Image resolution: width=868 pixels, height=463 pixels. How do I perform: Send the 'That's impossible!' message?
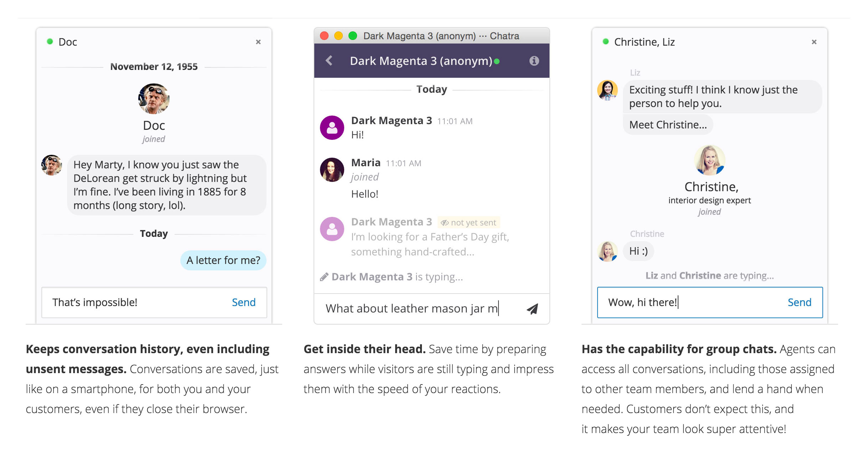tap(243, 302)
